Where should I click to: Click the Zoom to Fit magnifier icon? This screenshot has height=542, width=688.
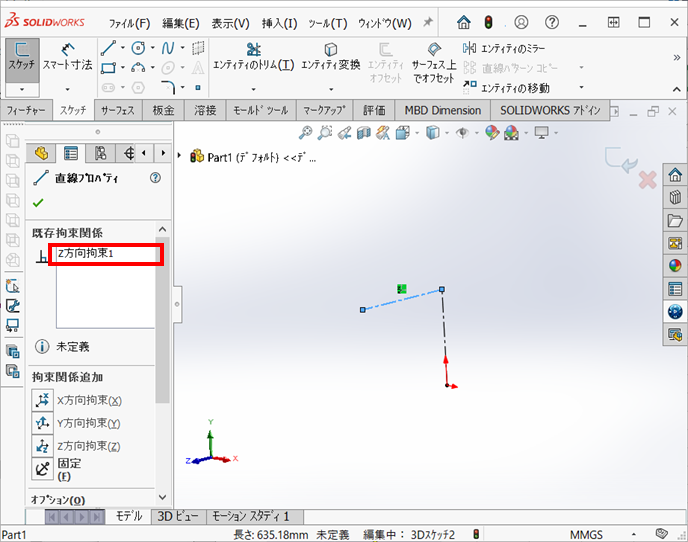coord(307,133)
